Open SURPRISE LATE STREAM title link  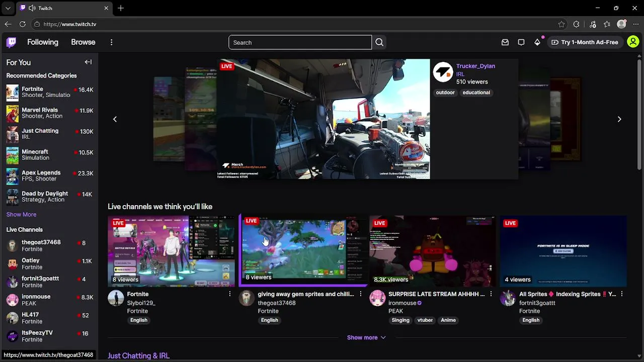pos(437,294)
